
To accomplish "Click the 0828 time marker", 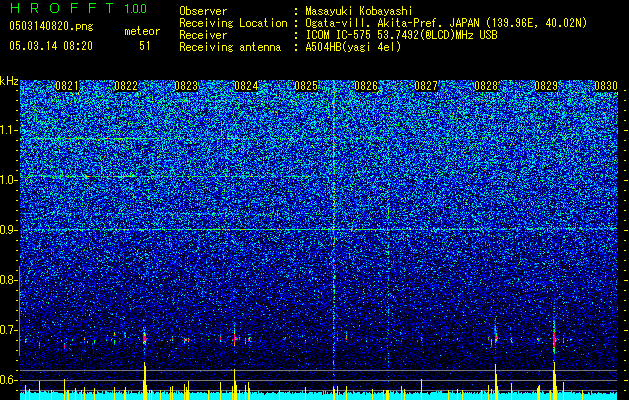I will pos(486,86).
